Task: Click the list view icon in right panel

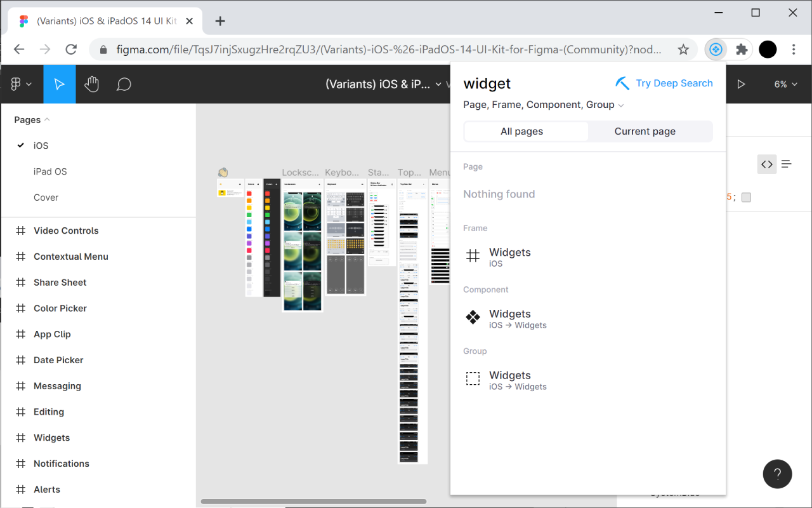Action: pos(787,164)
